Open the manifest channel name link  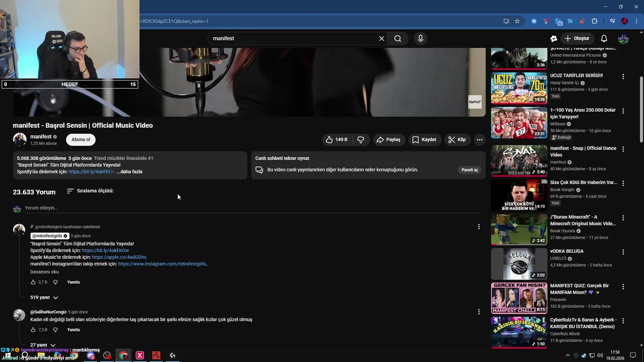point(41,137)
